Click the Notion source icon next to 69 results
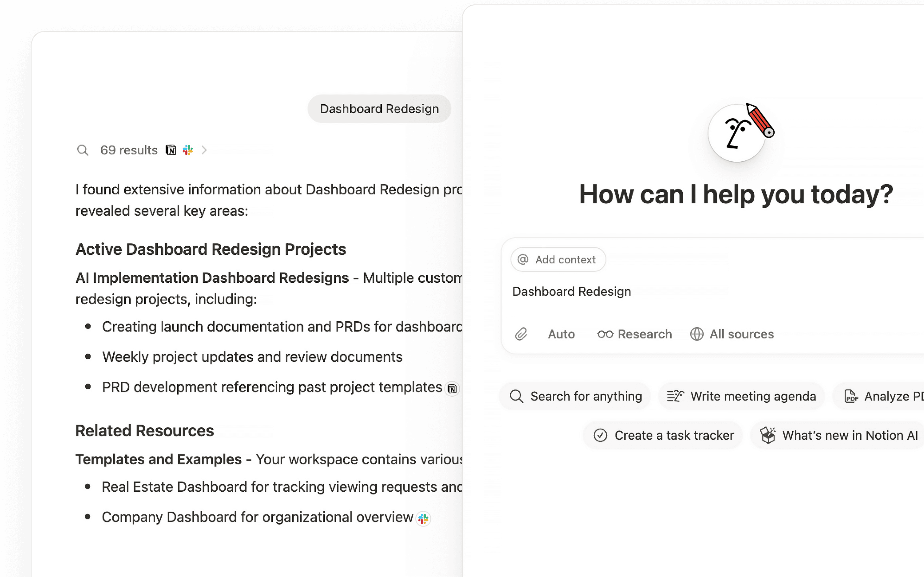The width and height of the screenshot is (924, 577). [171, 150]
